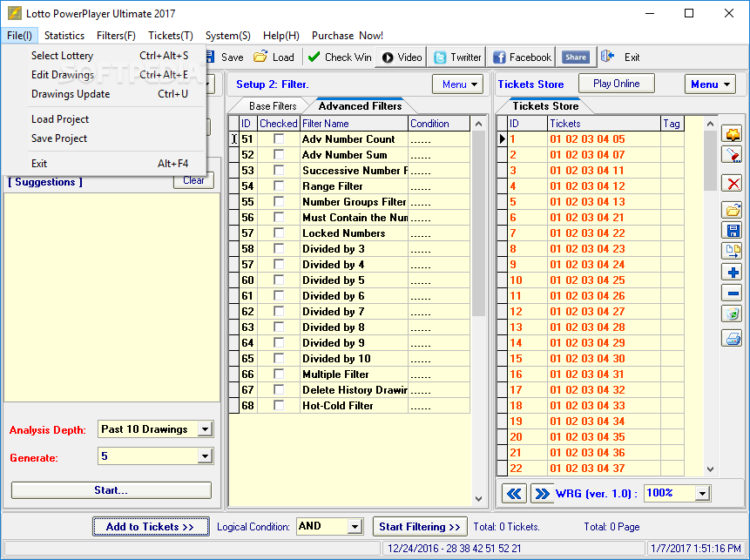Click the blue floppy disk save icon

pyautogui.click(x=733, y=231)
